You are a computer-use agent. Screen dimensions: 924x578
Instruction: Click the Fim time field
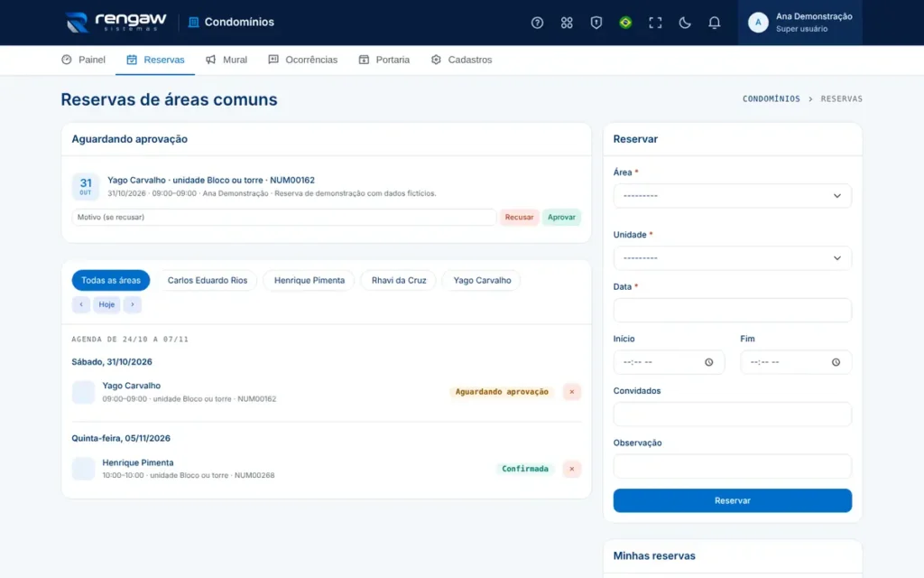click(x=796, y=362)
